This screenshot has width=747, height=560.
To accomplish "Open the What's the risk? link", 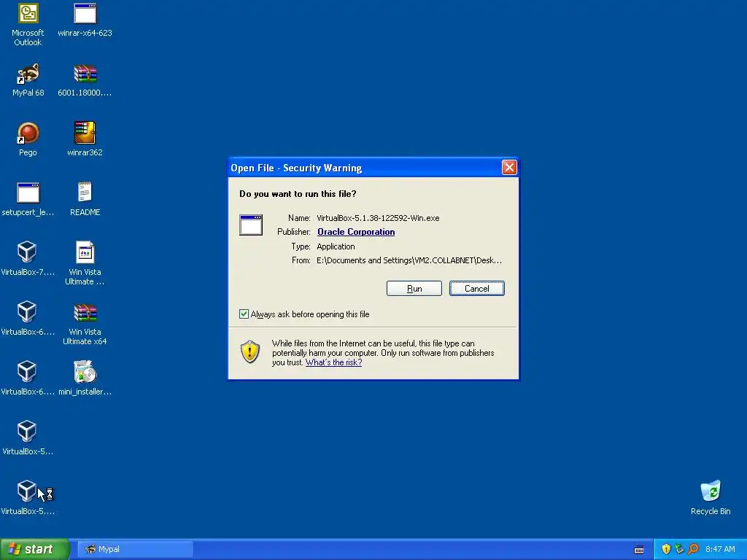I will 333,362.
